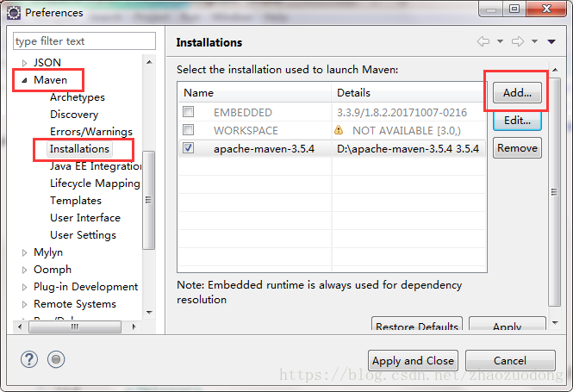Click the Cancel button

pyautogui.click(x=510, y=361)
